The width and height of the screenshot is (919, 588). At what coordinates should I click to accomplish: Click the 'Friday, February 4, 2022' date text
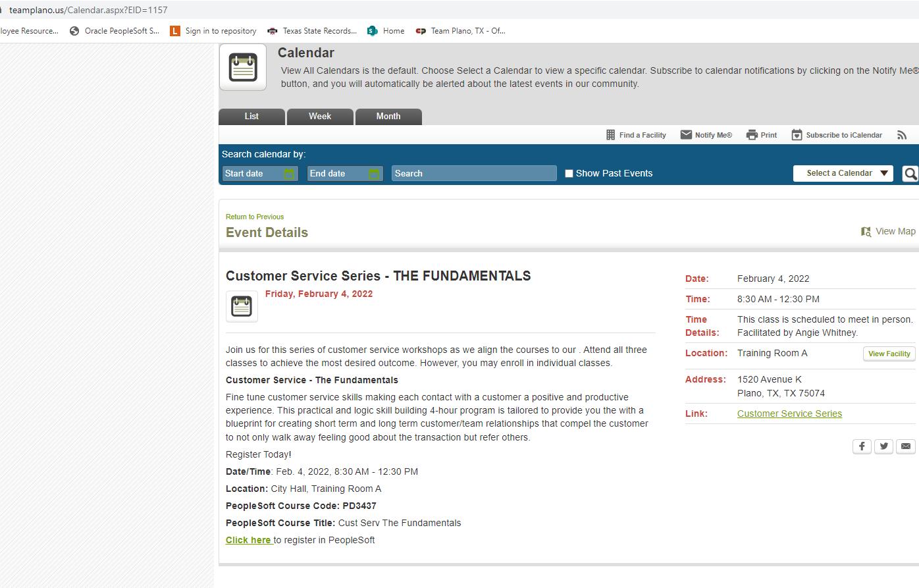click(319, 294)
